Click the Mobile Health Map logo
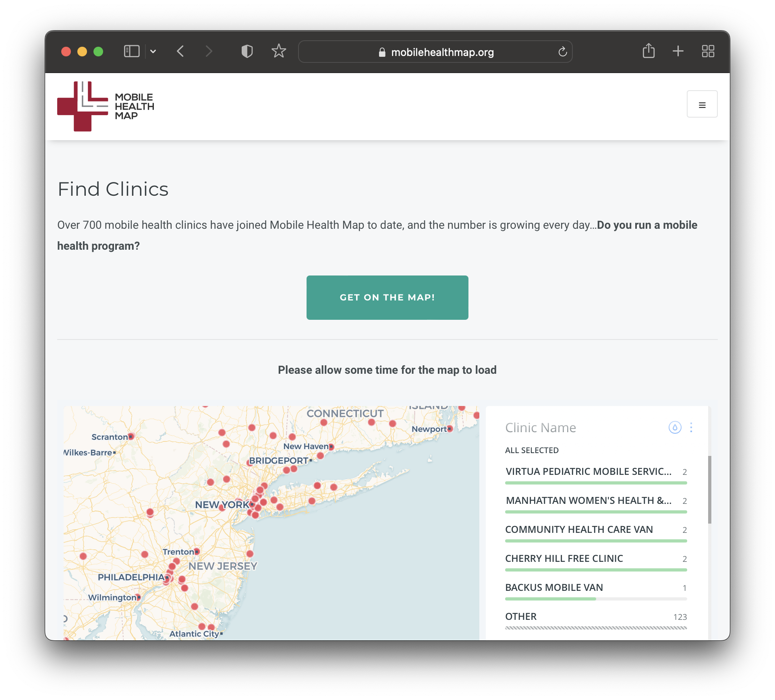Image resolution: width=775 pixels, height=700 pixels. [106, 106]
